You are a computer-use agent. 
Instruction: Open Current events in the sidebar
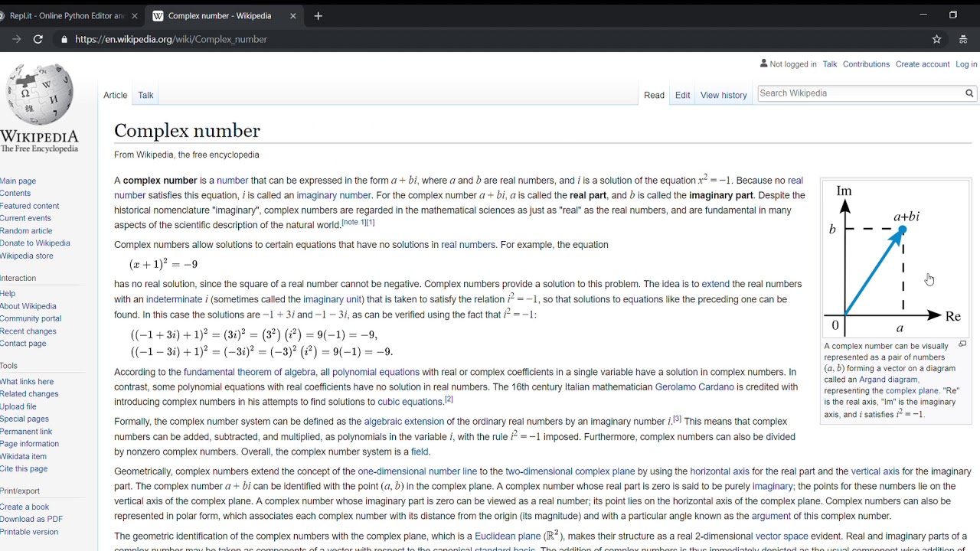tap(26, 218)
